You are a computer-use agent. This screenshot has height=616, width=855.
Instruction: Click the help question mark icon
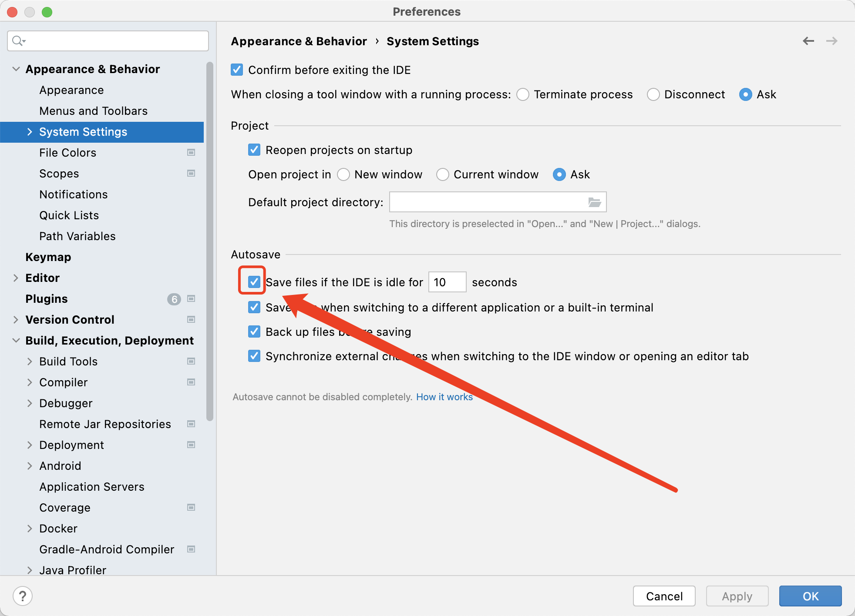click(23, 596)
